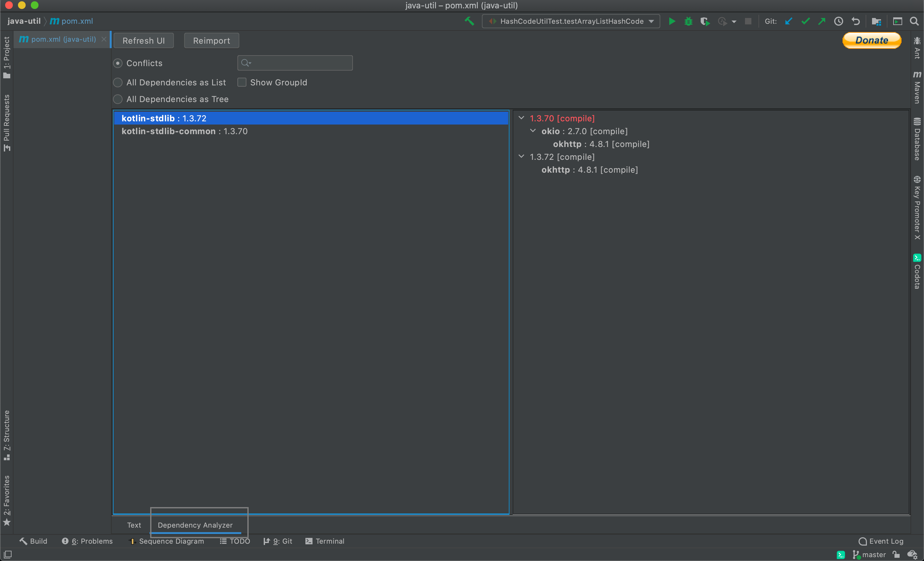Switch to the Text tab

click(x=134, y=525)
